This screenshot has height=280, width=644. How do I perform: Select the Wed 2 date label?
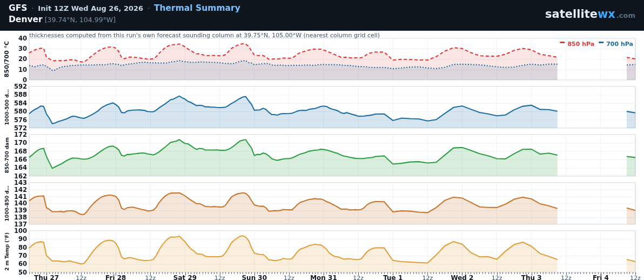click(462, 277)
